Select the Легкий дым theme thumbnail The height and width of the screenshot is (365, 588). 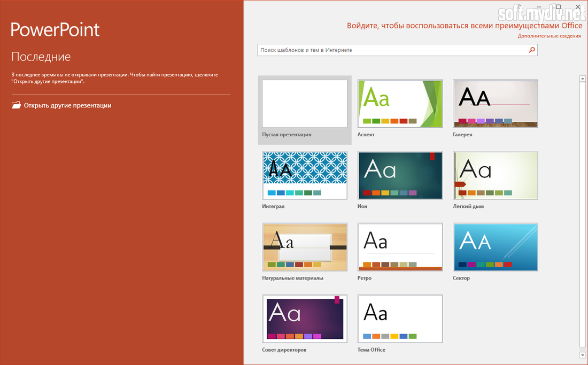click(x=496, y=175)
